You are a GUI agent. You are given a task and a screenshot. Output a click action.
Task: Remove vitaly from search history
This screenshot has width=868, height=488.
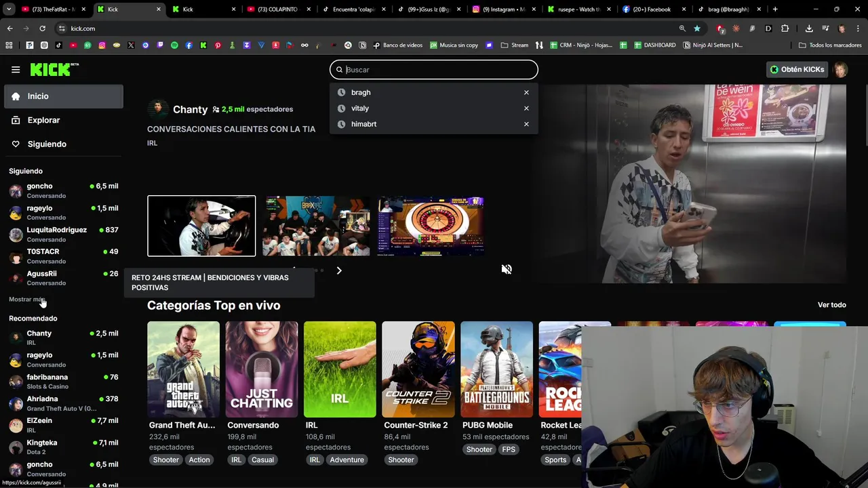pyautogui.click(x=526, y=108)
